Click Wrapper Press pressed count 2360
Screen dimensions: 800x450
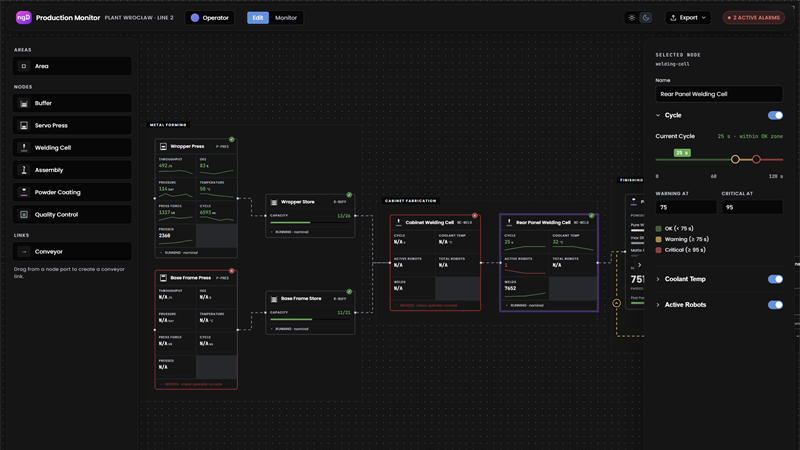164,236
